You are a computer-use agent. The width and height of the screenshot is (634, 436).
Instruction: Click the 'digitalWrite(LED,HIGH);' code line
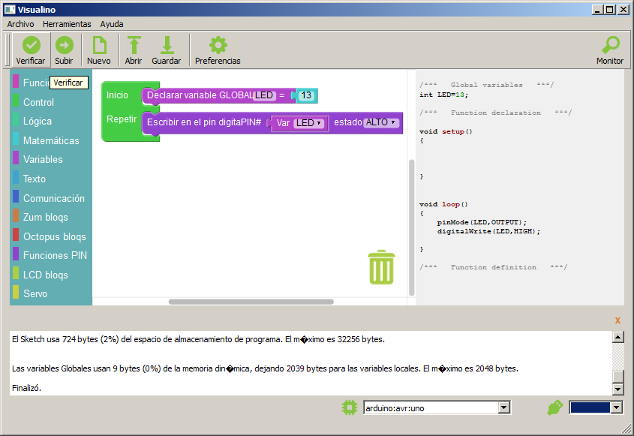click(x=488, y=231)
